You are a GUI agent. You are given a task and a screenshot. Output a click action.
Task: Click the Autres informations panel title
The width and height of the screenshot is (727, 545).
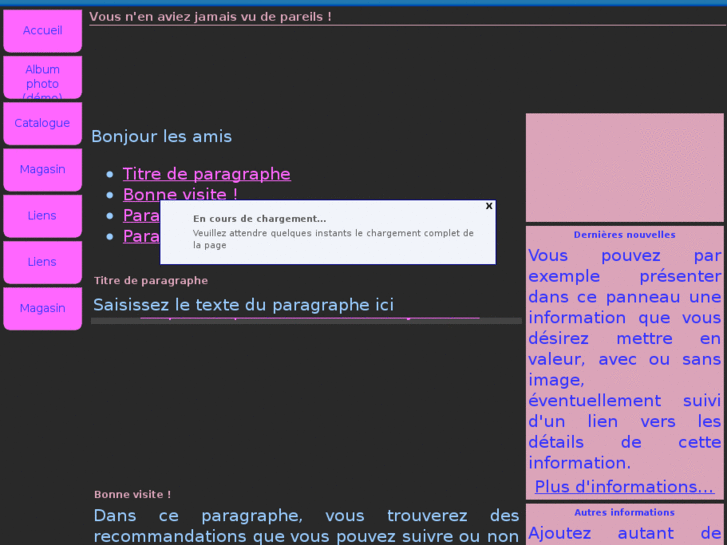tap(625, 513)
